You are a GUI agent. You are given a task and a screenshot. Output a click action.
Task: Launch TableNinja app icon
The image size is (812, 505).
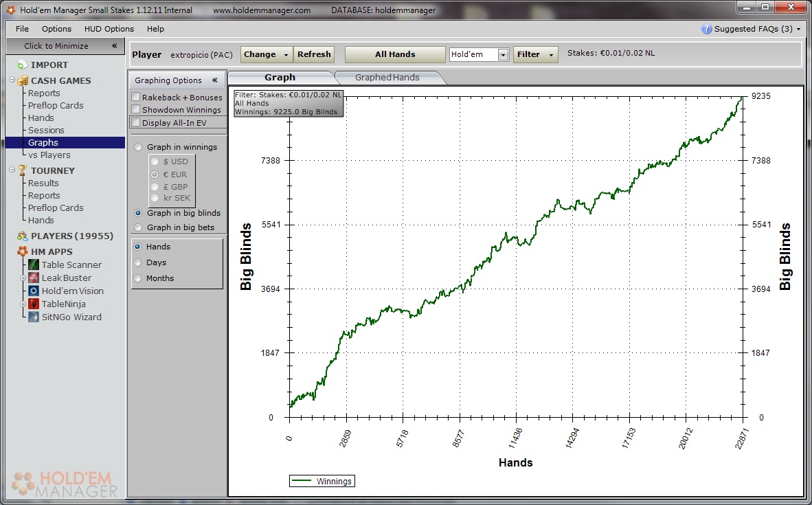(x=34, y=304)
